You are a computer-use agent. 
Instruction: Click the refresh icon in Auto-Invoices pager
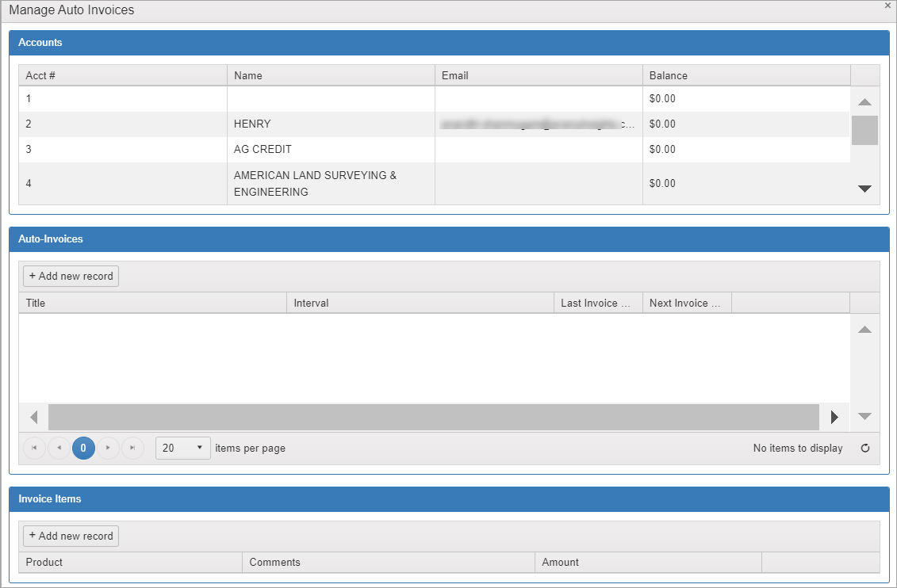click(x=865, y=449)
